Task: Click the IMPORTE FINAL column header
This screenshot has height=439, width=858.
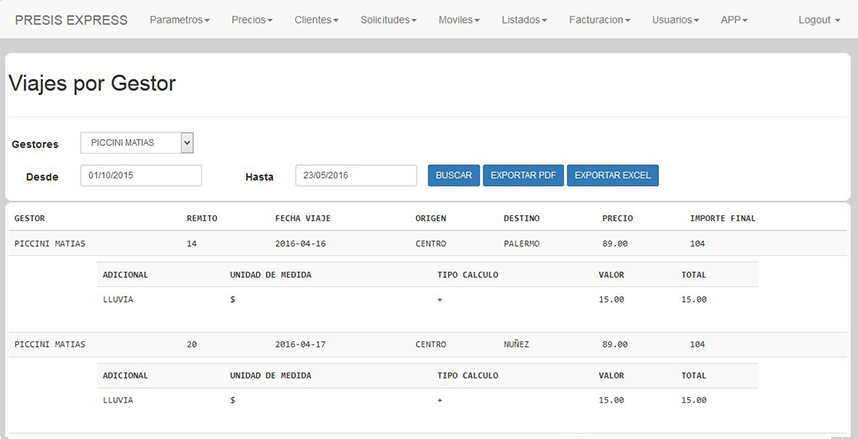Action: click(x=722, y=218)
